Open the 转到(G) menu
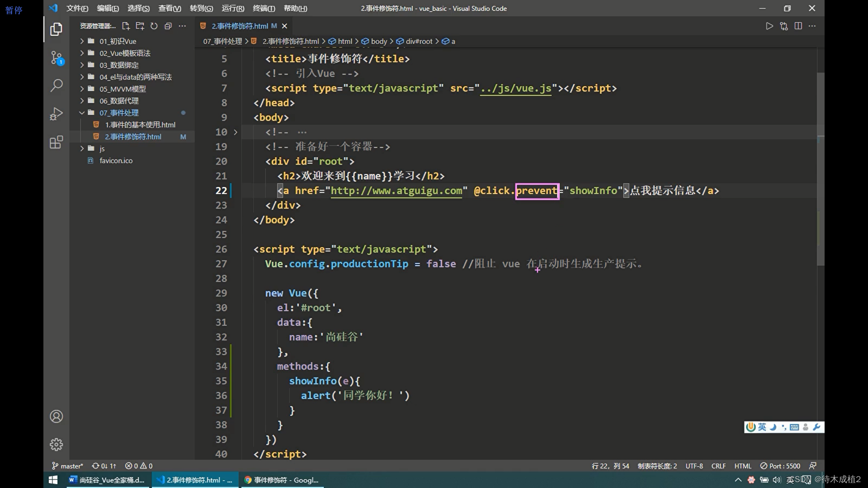 click(201, 8)
